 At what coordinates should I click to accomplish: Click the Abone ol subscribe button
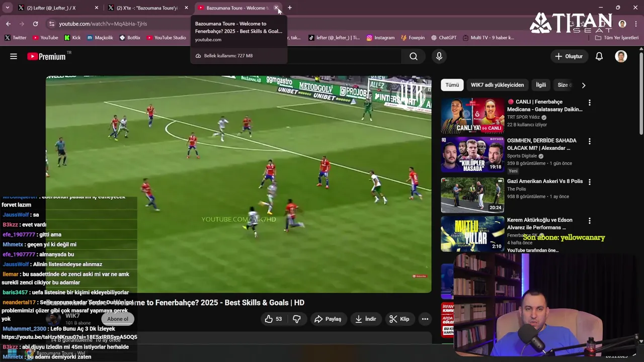(x=118, y=319)
